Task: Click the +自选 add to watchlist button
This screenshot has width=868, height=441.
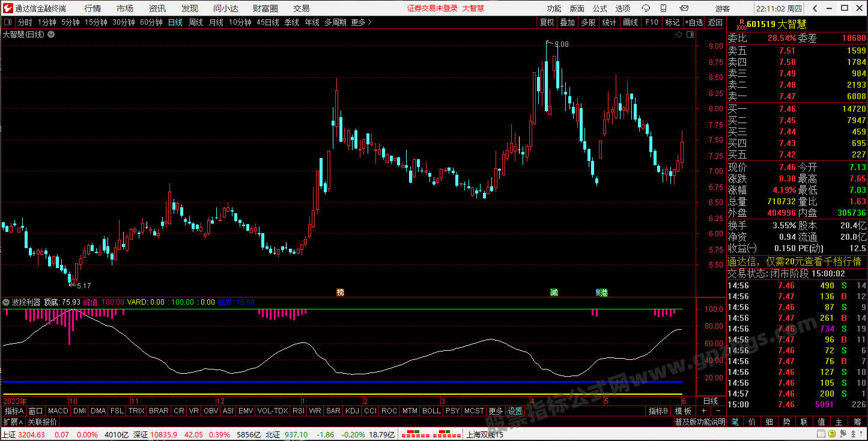Action: click(693, 22)
